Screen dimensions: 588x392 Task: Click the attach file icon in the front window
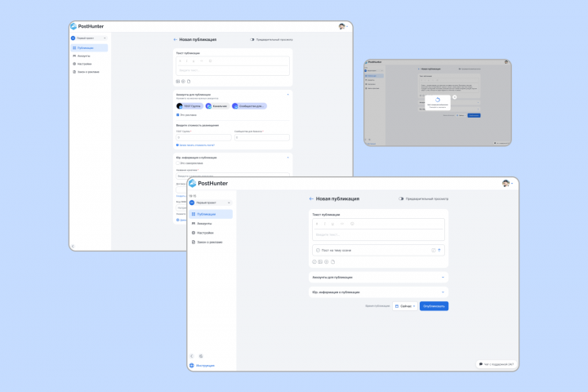[332, 262]
